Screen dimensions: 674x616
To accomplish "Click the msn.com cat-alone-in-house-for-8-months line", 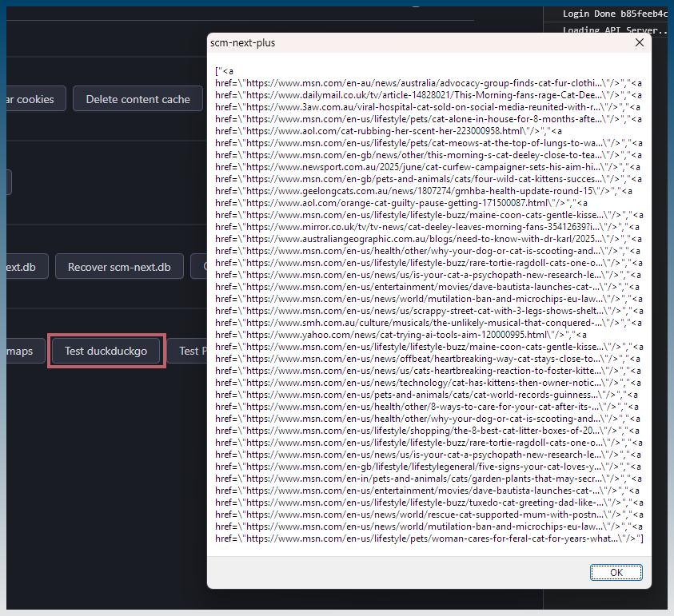I will pos(429,119).
